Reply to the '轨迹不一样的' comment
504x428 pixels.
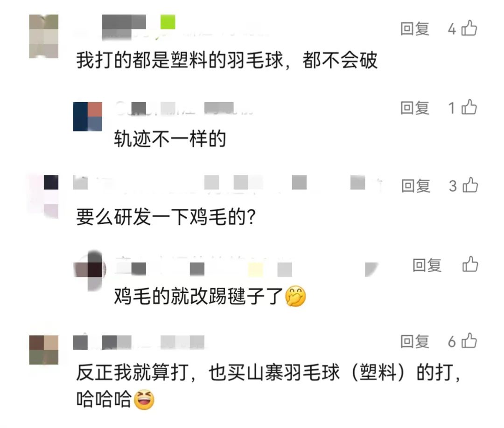pos(415,108)
